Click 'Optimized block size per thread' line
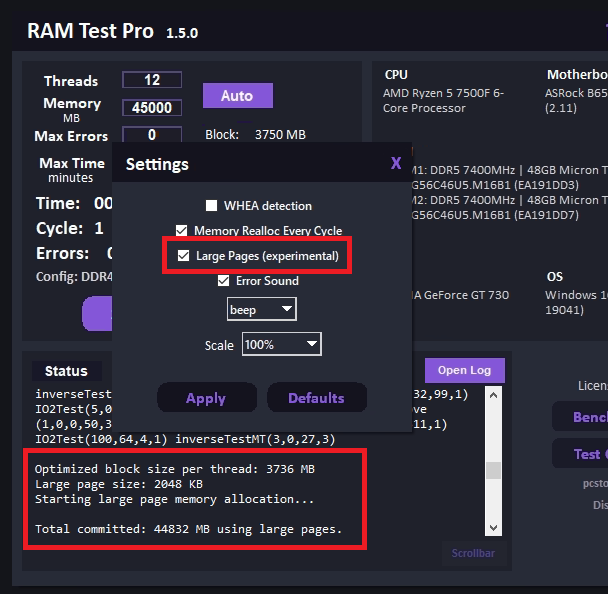Screen dimensions: 608x594 174,469
